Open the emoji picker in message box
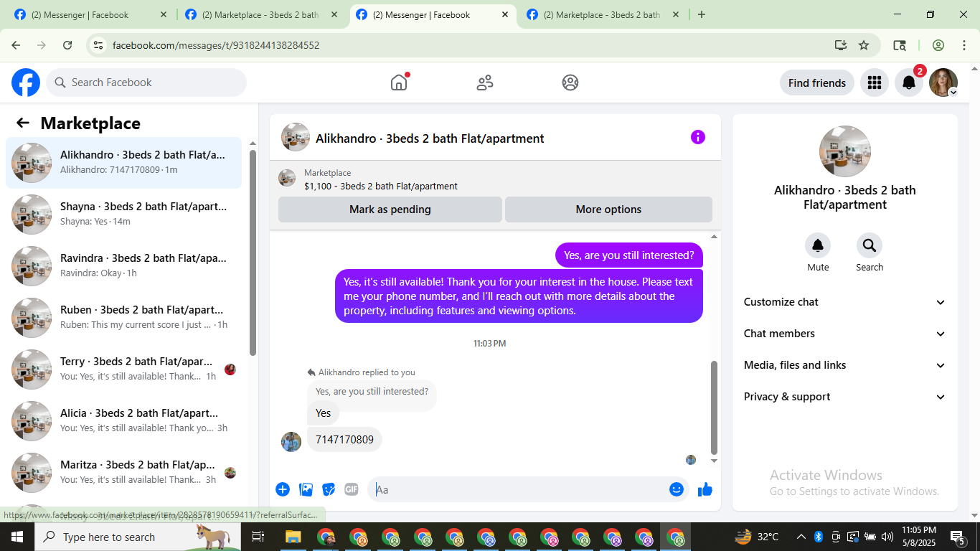This screenshot has height=551, width=980. (677, 489)
